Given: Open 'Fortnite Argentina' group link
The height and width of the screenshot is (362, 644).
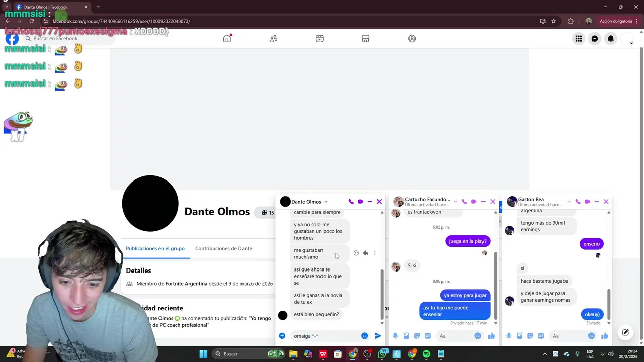Looking at the screenshot, I should 186,284.
